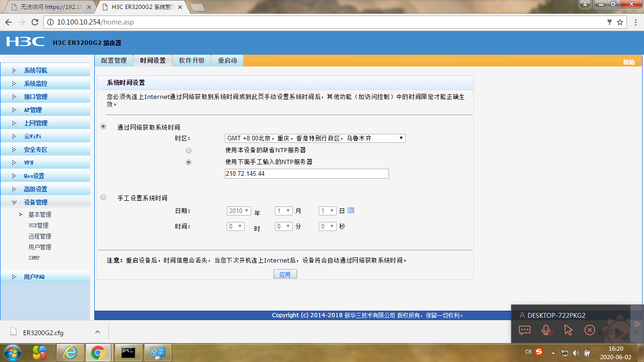Click the browser Back arrow

click(x=8, y=22)
